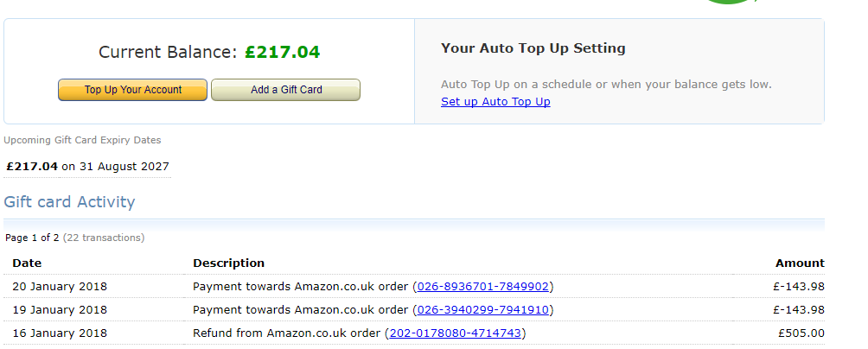Open order 026-3940299-7941910 link
Image resolution: width=868 pixels, height=349 pixels.
point(483,309)
